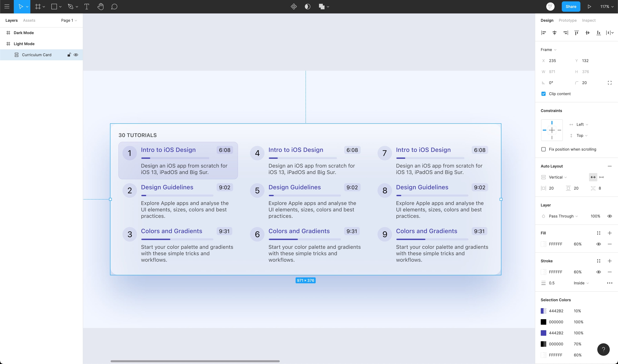Click the Components icon in top toolbar
This screenshot has height=364, width=618.
tap(294, 7)
